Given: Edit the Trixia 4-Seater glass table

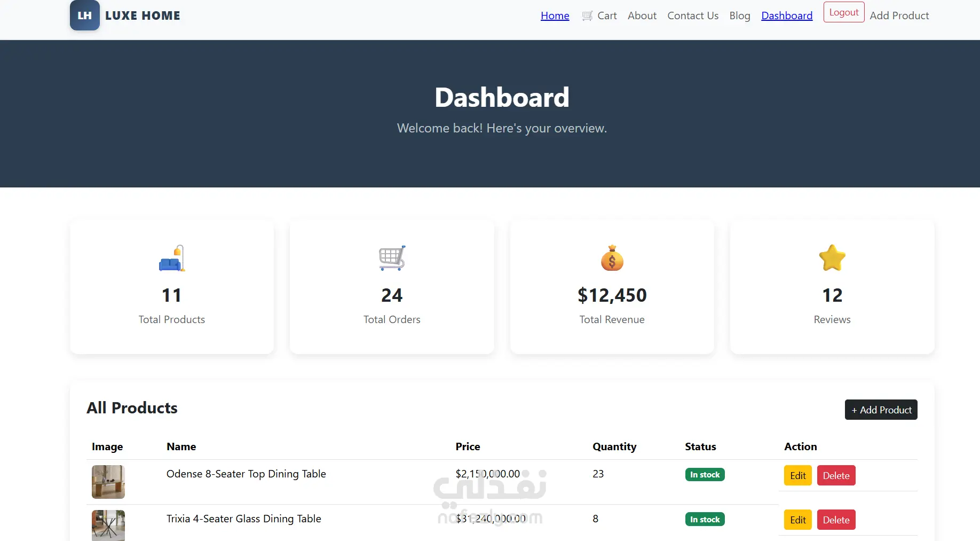Looking at the screenshot, I should [798, 520].
